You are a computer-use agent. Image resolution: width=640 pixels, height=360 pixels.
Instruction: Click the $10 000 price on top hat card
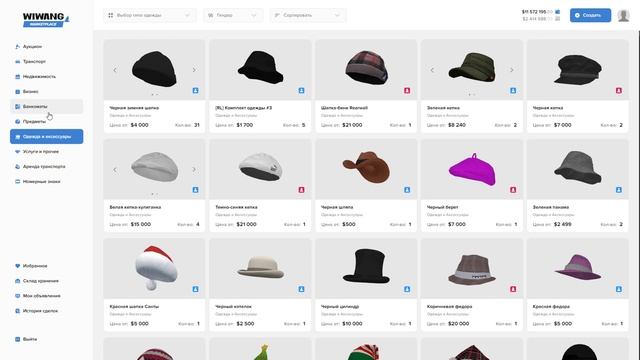(352, 324)
